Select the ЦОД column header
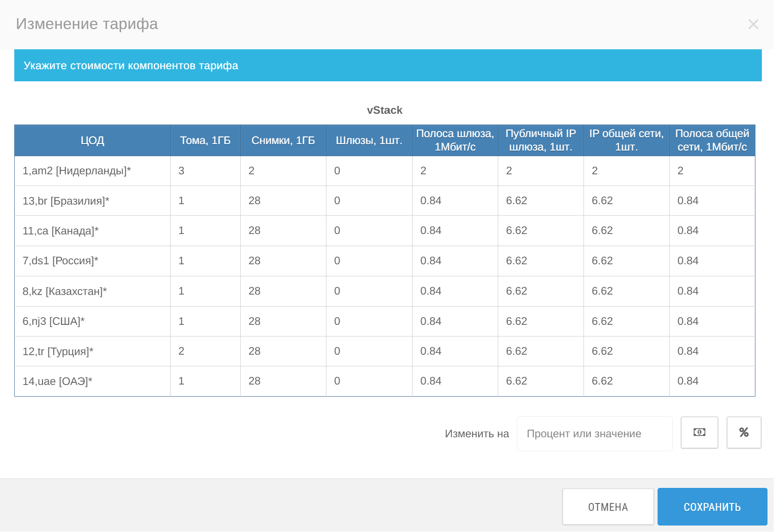774x532 pixels. 92,141
